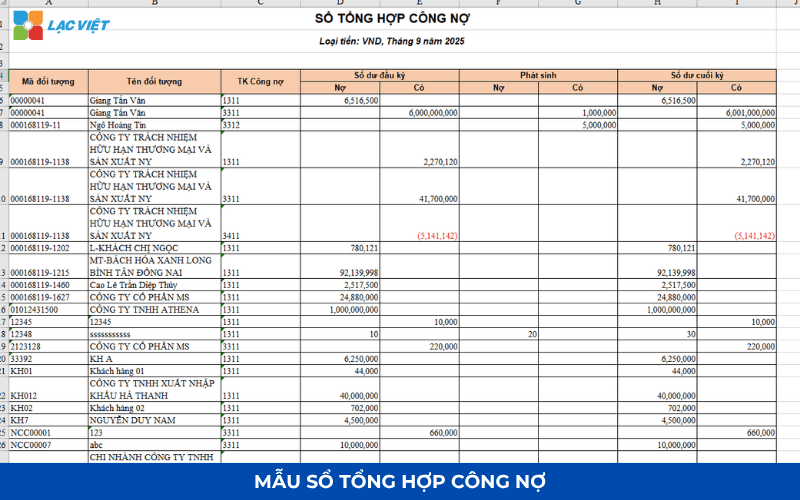Select red (5,141,142) under Số dư cuối kỳ
The width and height of the screenshot is (800, 500).
[x=737, y=223]
